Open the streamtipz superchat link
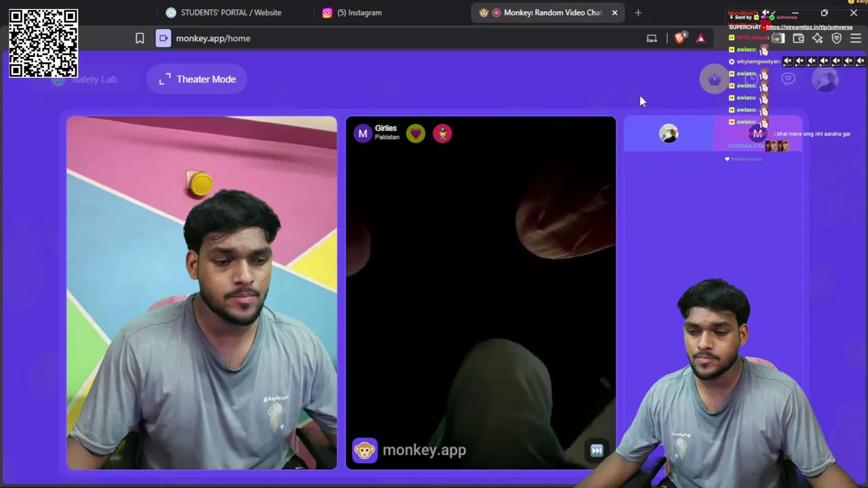868x488 pixels. (809, 28)
